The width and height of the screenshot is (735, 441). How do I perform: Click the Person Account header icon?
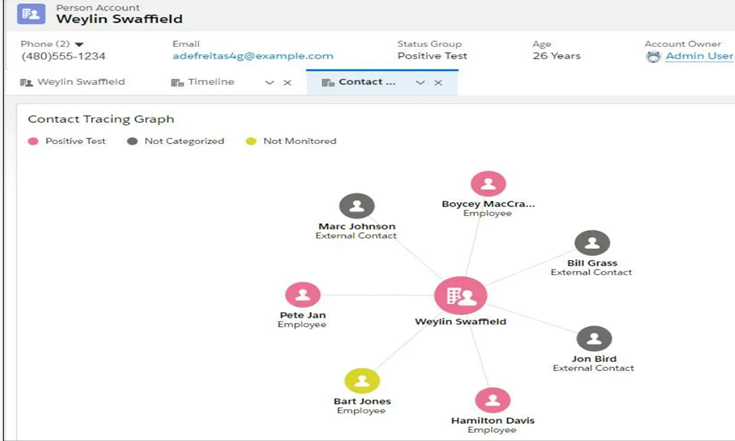click(31, 14)
